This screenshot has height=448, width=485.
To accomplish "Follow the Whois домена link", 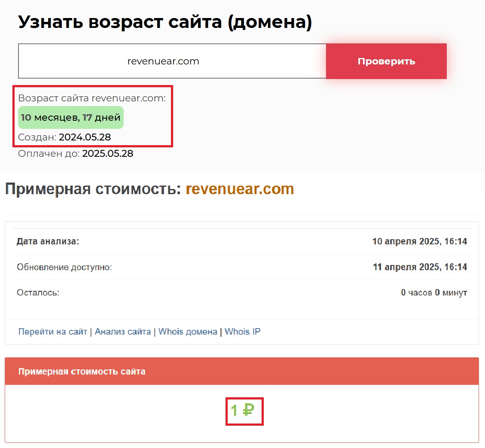I will coord(188,332).
